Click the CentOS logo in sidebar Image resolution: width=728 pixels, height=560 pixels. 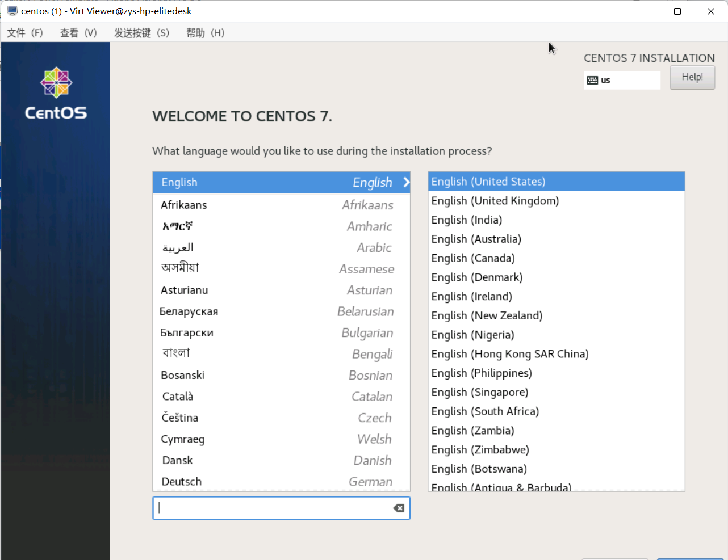[x=56, y=94]
